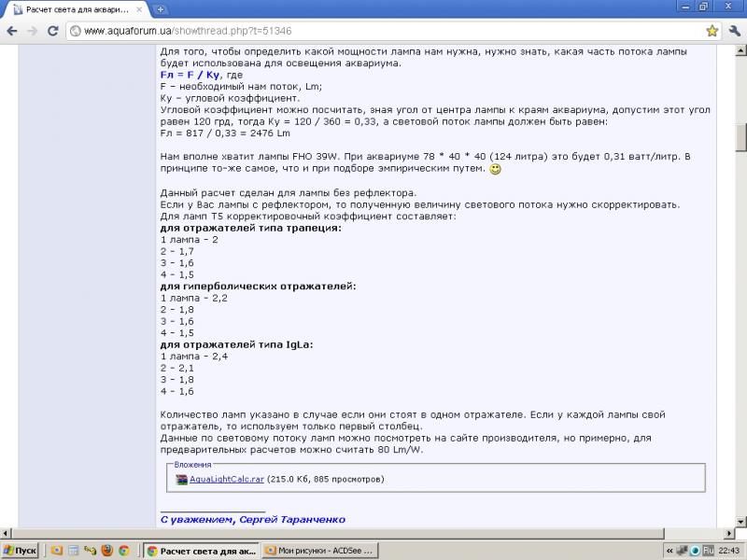Click the signature 'С уважением, Сергей Таранченко'
This screenshot has height=560, width=747.
pyautogui.click(x=253, y=520)
